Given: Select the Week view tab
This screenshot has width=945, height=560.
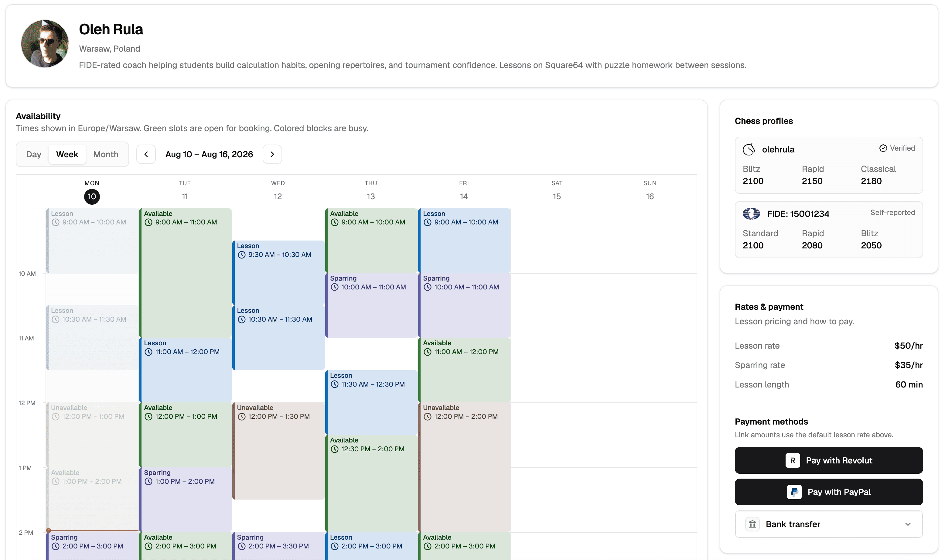Looking at the screenshot, I should pyautogui.click(x=67, y=154).
